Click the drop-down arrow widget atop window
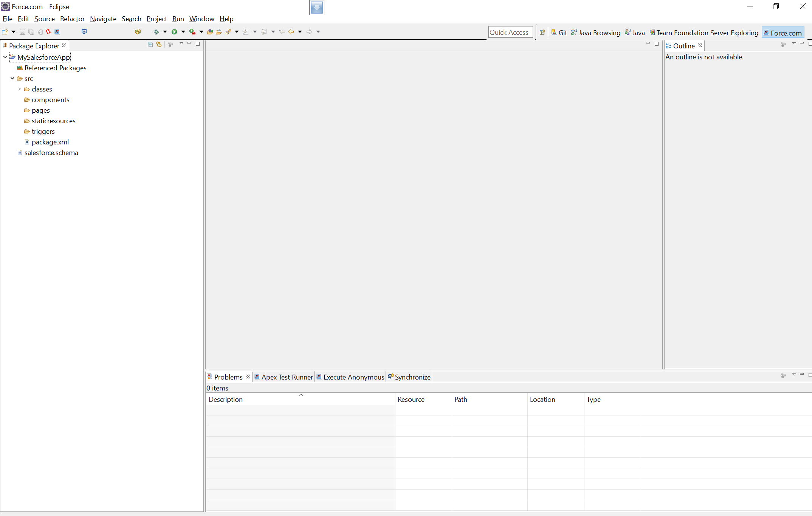The image size is (812, 516). [x=317, y=8]
